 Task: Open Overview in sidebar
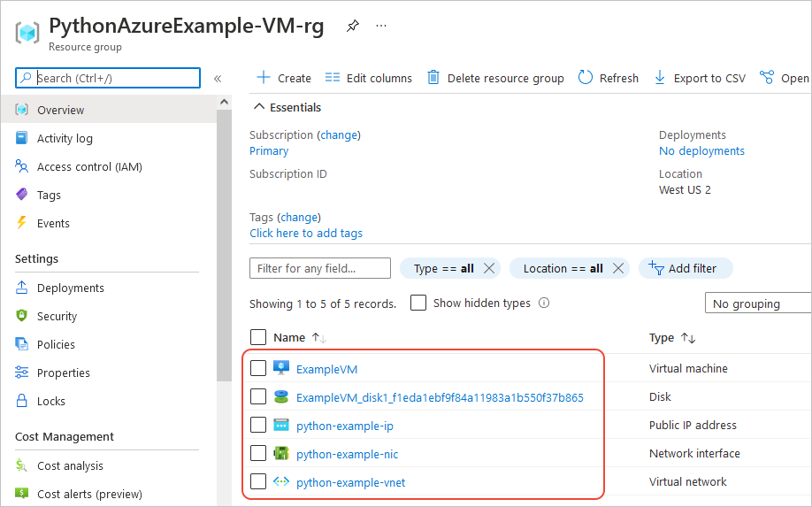click(x=109, y=109)
